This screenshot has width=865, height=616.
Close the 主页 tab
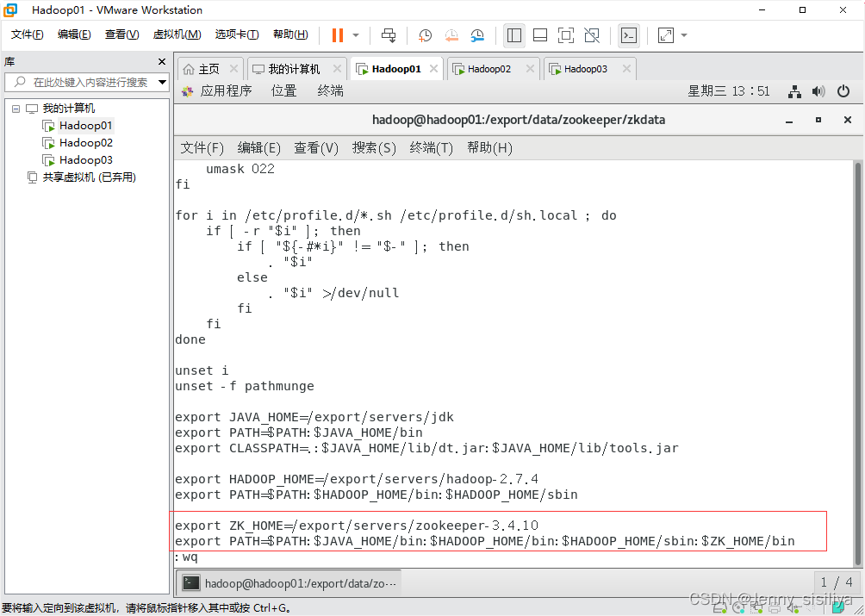pyautogui.click(x=233, y=69)
